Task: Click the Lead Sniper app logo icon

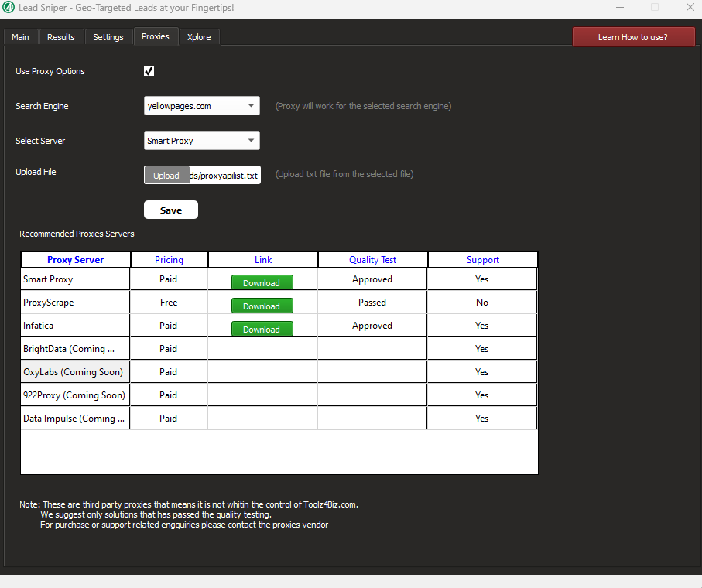Action: (8, 8)
